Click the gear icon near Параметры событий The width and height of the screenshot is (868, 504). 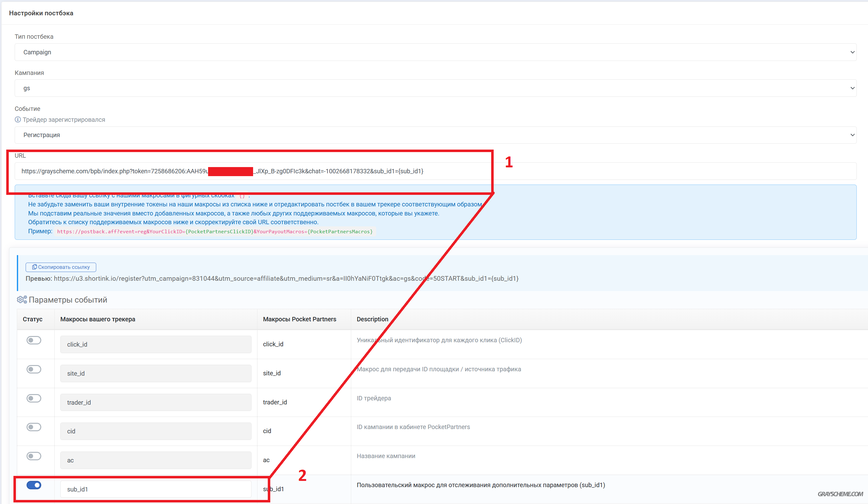click(22, 299)
